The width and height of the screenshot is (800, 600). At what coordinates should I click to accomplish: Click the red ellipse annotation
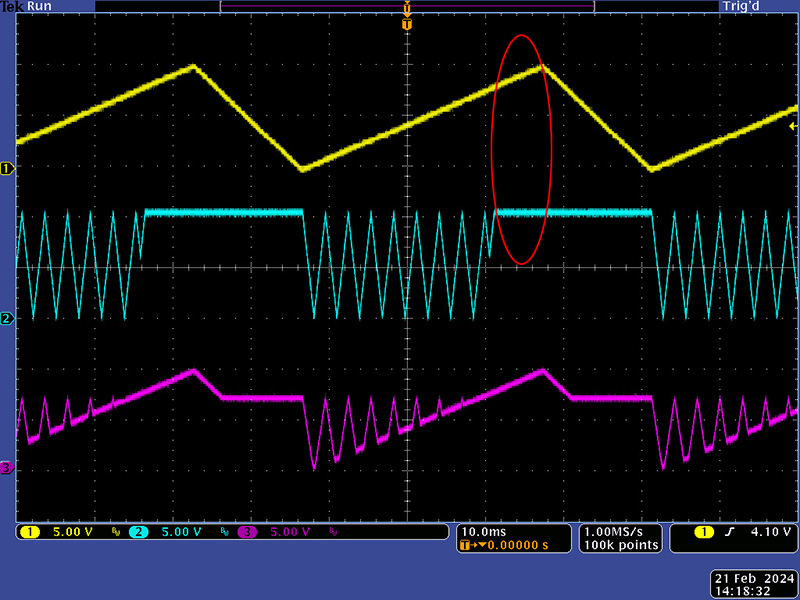point(521,150)
